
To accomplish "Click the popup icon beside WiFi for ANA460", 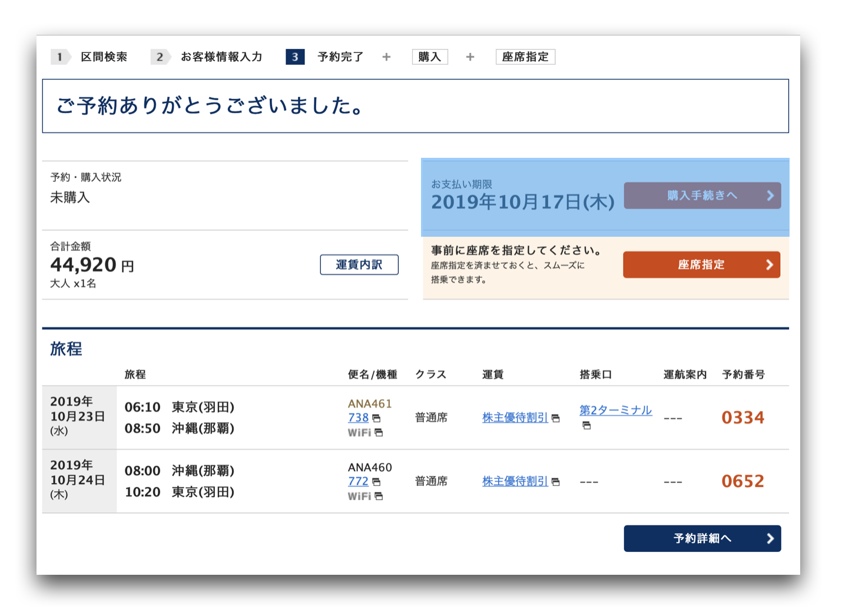I will coord(379,496).
